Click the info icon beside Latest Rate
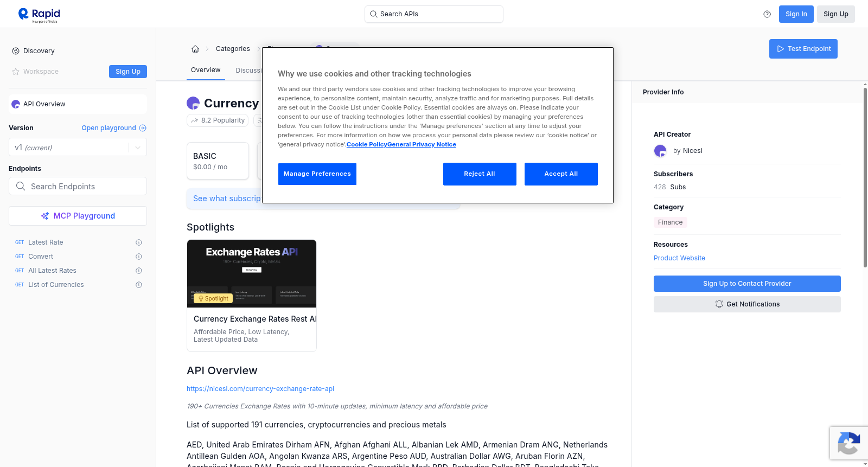 [x=139, y=242]
